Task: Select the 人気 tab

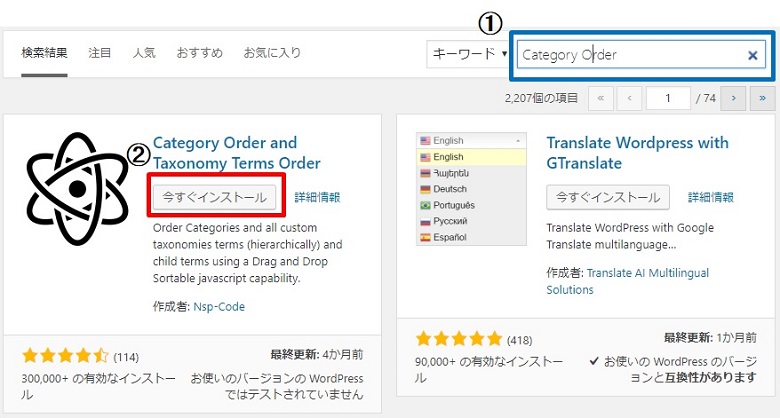Action: point(144,53)
